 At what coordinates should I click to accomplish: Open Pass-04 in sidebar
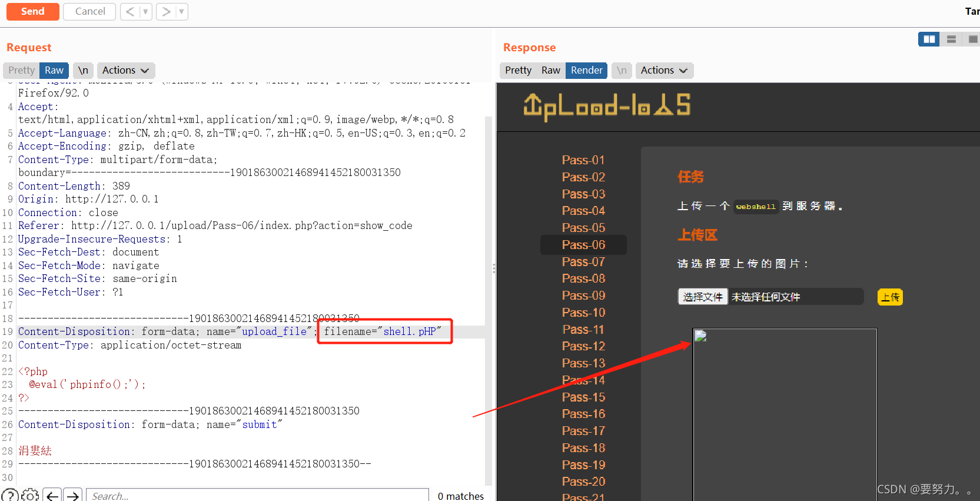tap(583, 211)
